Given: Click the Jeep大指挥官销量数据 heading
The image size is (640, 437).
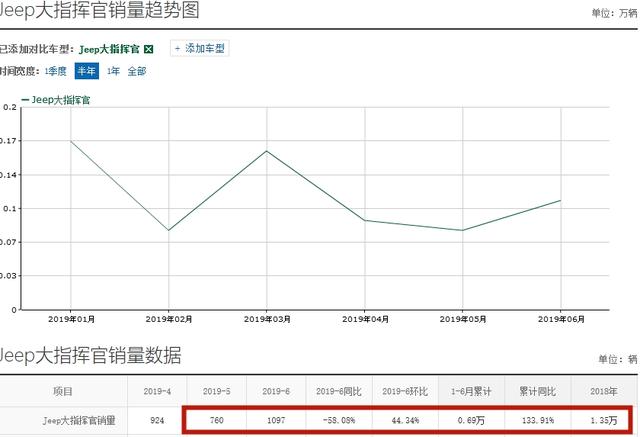Looking at the screenshot, I should 90,355.
